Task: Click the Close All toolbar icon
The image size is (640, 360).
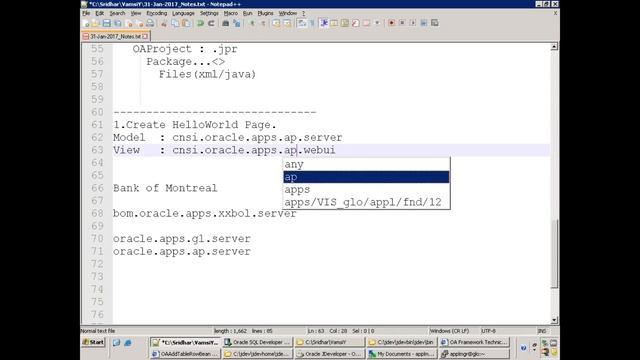Action: (x=140, y=23)
